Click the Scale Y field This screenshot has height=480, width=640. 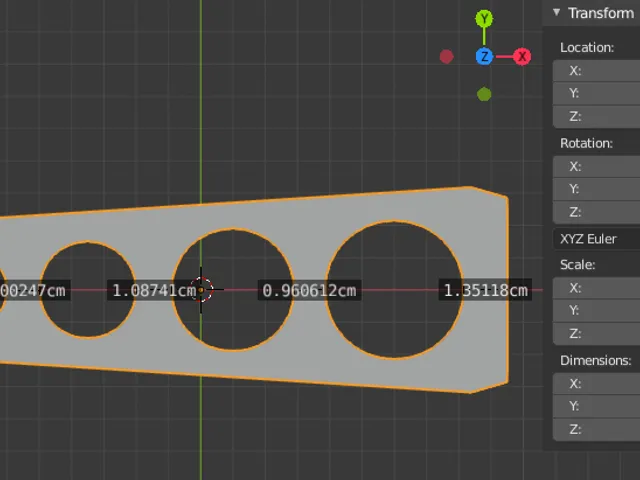coord(596,310)
